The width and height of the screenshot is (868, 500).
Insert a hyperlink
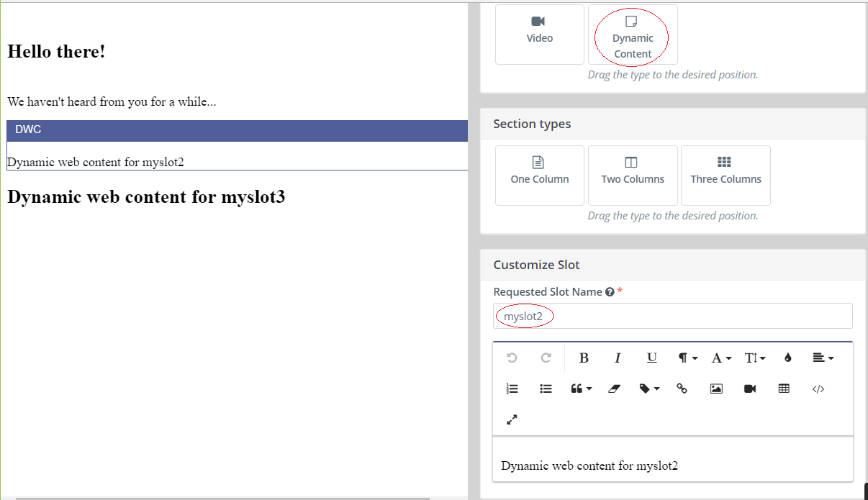[682, 388]
